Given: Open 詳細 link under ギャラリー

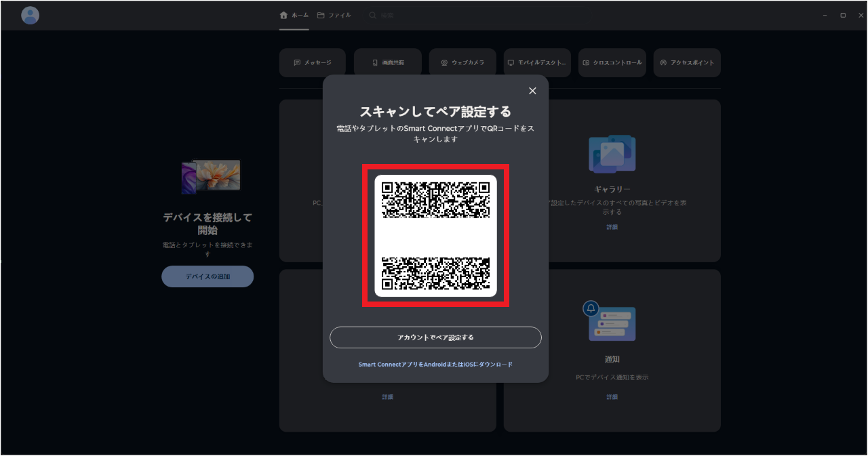Looking at the screenshot, I should 612,227.
